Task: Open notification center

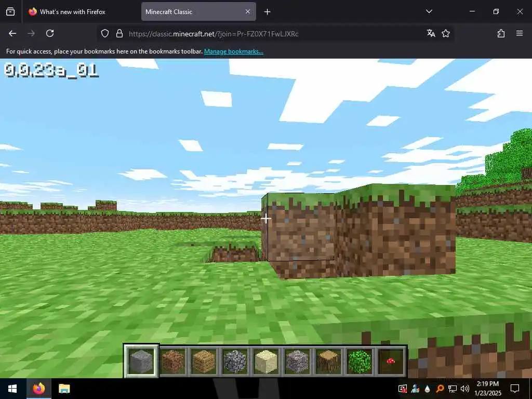Action: [515, 389]
